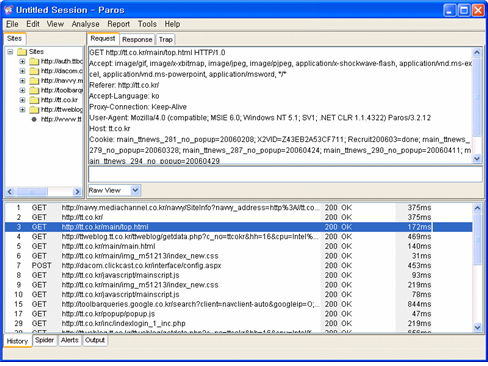Image resolution: width=488 pixels, height=366 pixels.
Task: Click the http://www.tt leaf bullet icon
Action: tap(34, 119)
